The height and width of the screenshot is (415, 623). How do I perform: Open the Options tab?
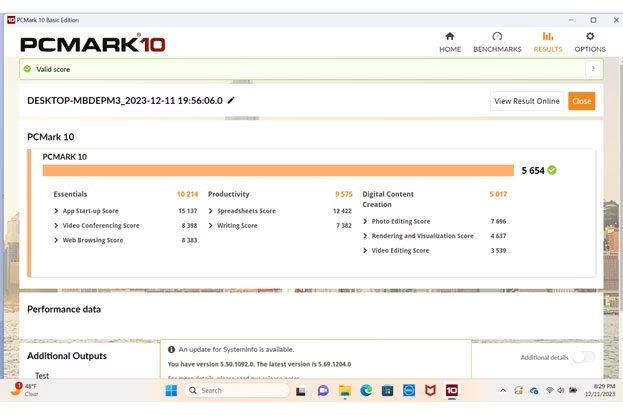coord(590,42)
